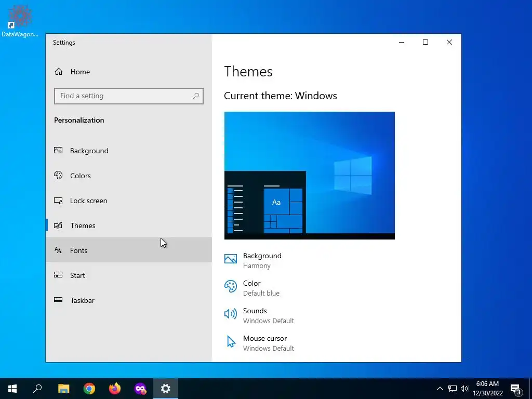Screen dimensions: 532x399
Task: Open theme Background setting labeled Harmony
Action: [253, 261]
